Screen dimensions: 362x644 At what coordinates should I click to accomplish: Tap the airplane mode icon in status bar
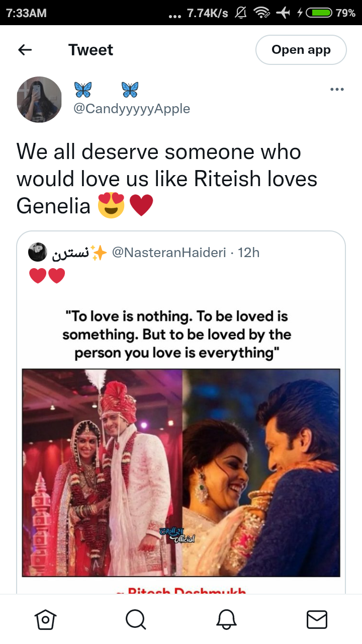(284, 13)
